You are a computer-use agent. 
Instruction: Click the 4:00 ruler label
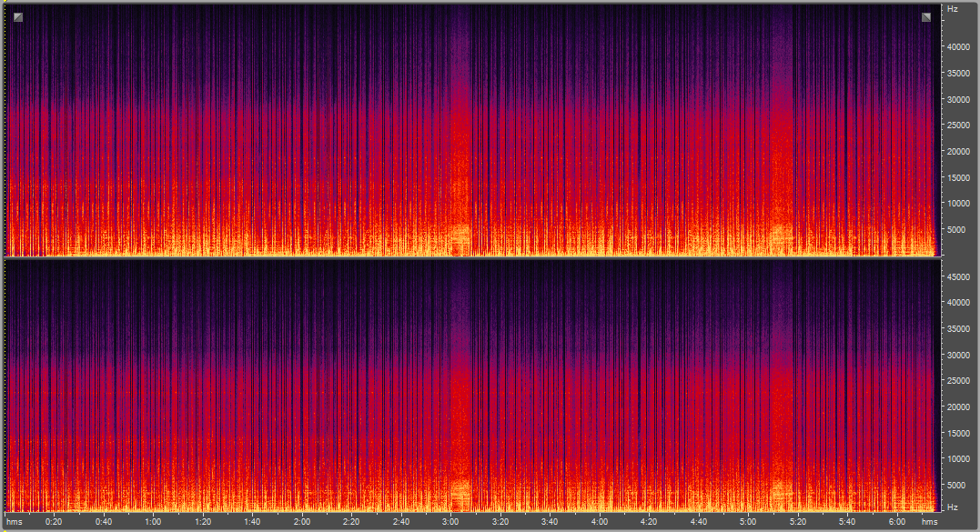(600, 522)
